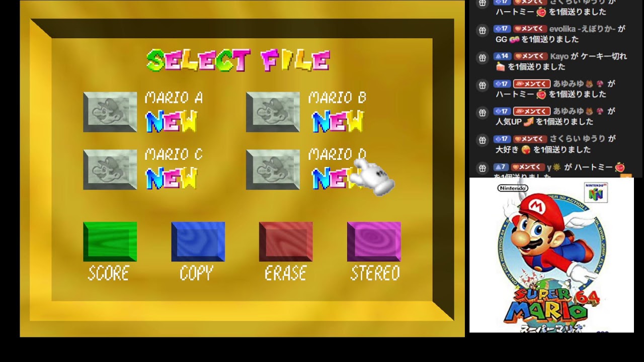Click the heart emoji in あゆみゆ's ハートミー message
The width and height of the screenshot is (644, 362).
[x=541, y=94]
